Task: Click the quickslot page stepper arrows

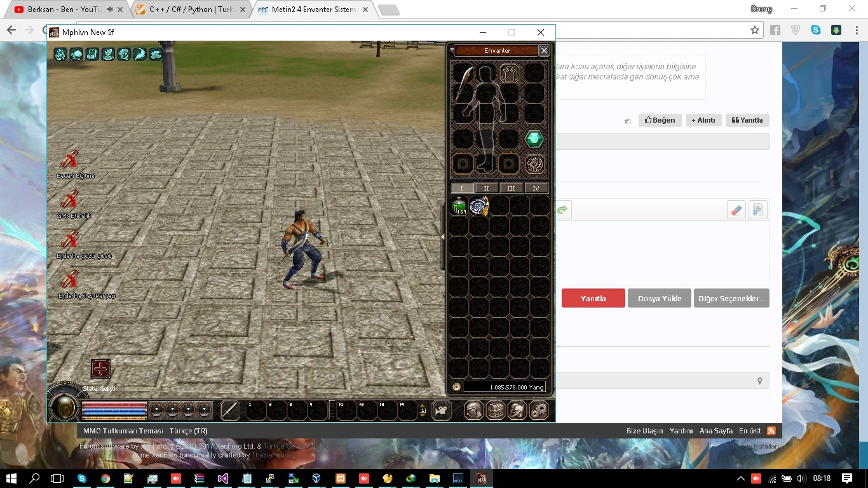Action: click(423, 410)
